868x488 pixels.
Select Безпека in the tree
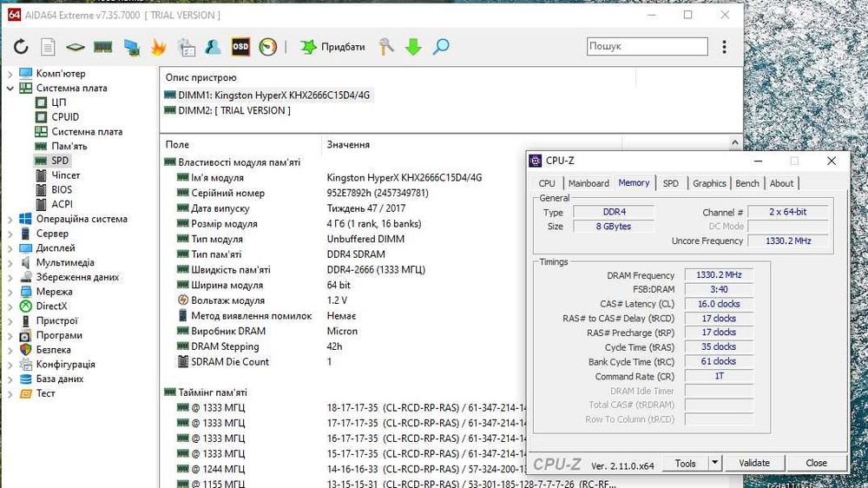53,350
